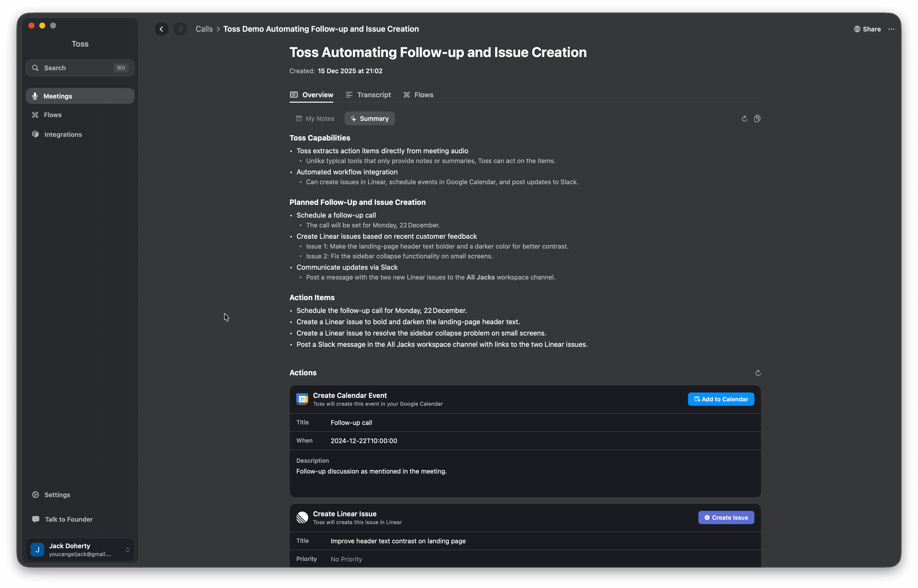Open Meetings via the microphone icon
918x588 pixels.
(35, 96)
